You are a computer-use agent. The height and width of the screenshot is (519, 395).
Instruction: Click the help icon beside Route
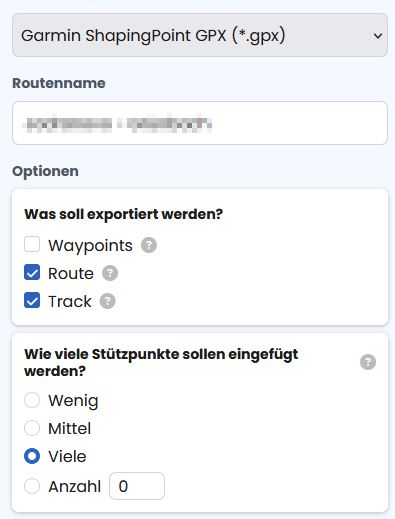pyautogui.click(x=110, y=273)
